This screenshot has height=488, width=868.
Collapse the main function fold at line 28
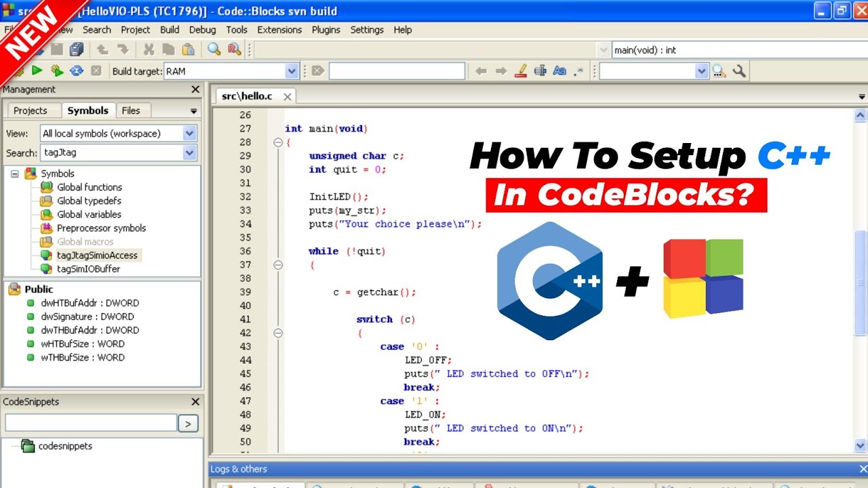pyautogui.click(x=277, y=142)
